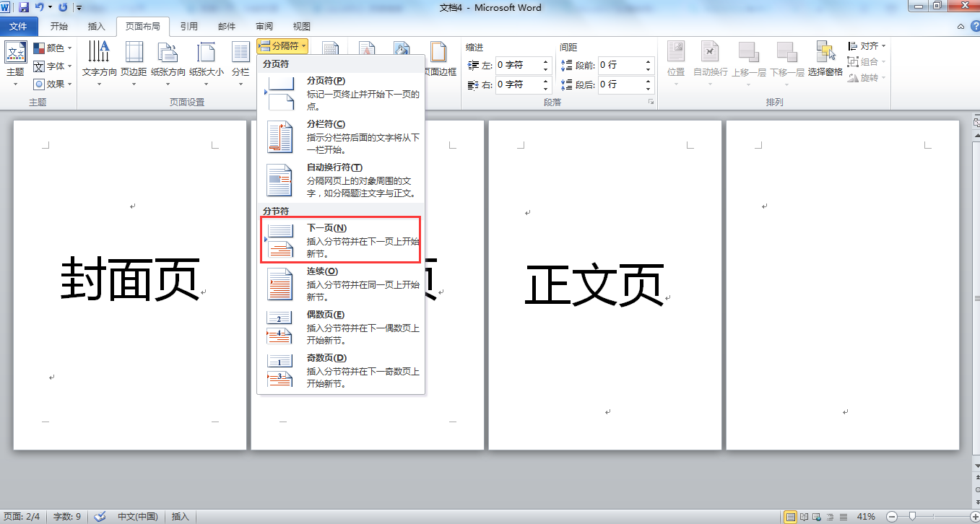980x524 pixels.
Task: Select 下一页(N) section break option
Action: (x=341, y=240)
